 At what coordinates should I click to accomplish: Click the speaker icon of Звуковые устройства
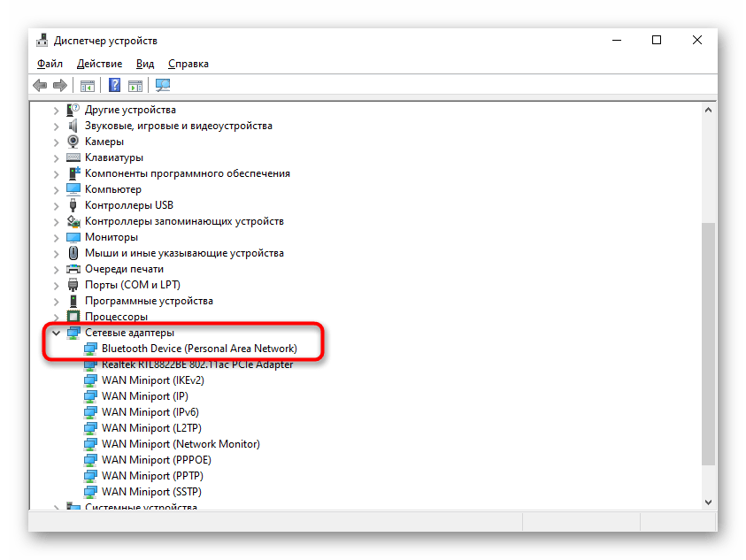pyautogui.click(x=73, y=126)
